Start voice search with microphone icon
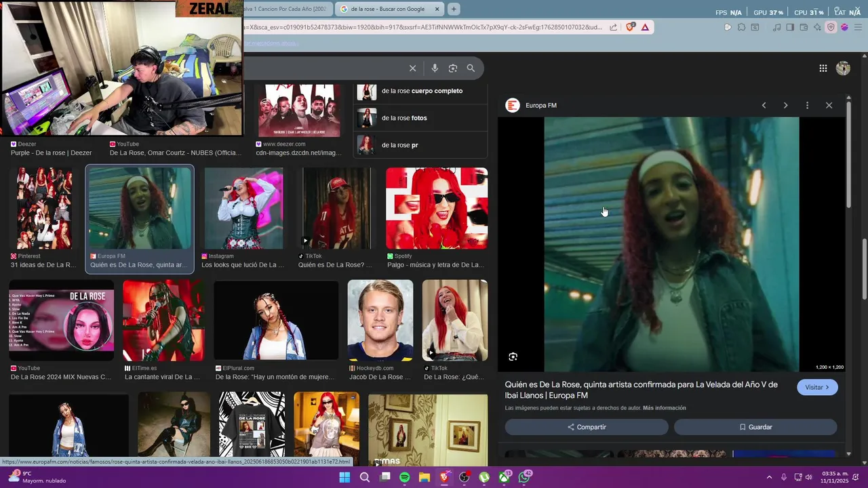 click(435, 68)
